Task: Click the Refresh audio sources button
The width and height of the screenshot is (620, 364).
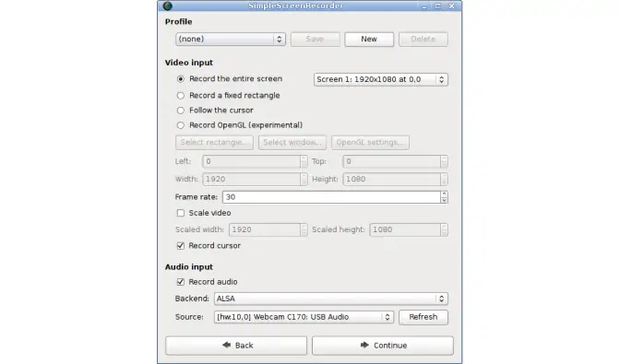Action: (x=423, y=317)
